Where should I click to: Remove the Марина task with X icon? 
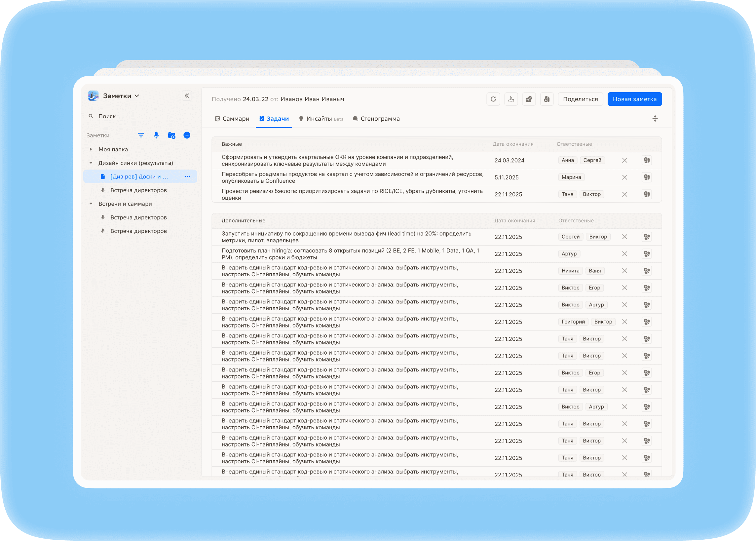624,177
